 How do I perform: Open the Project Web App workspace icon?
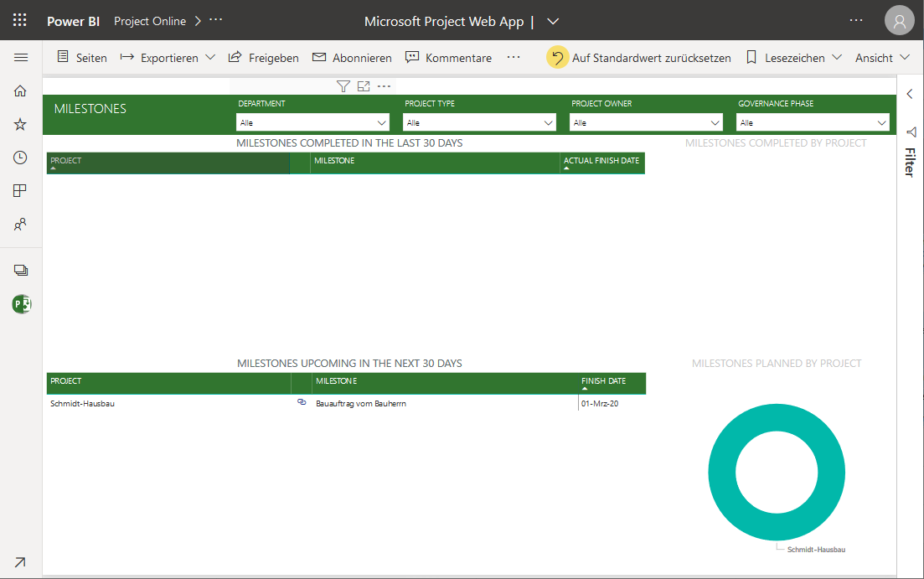[22, 304]
